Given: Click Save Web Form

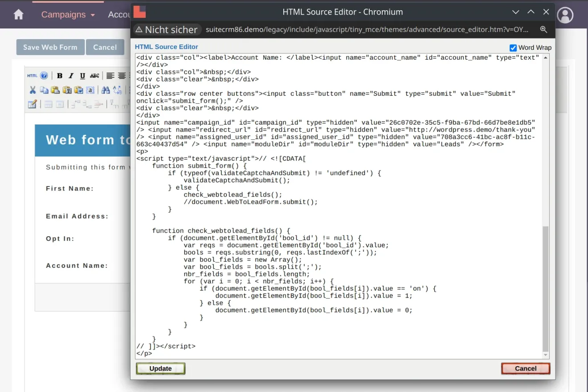Looking at the screenshot, I should [x=50, y=47].
